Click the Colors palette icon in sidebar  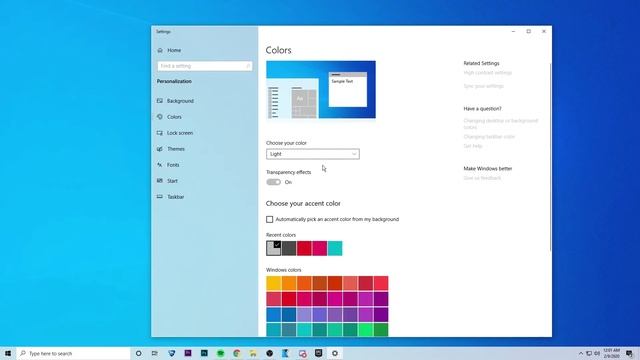(160, 117)
